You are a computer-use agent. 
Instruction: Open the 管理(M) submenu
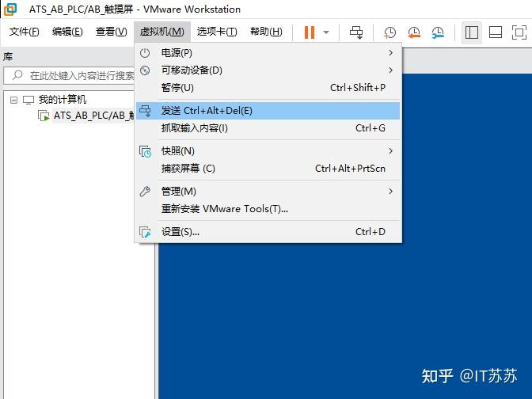(268, 192)
